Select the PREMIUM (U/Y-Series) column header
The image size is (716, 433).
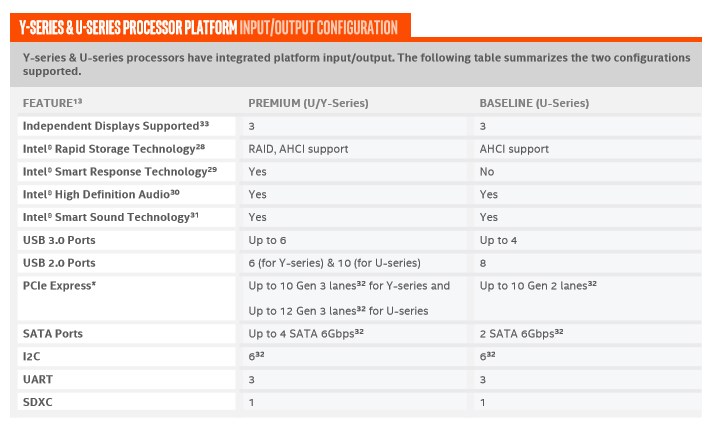coord(308,103)
